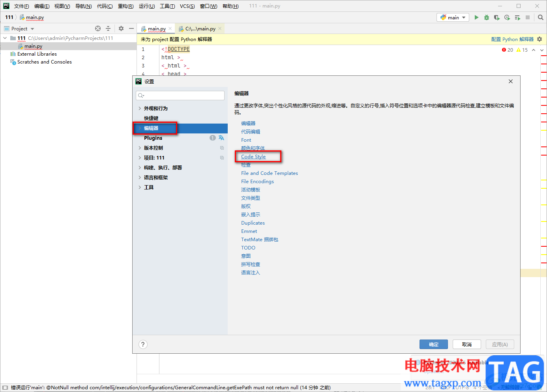Switch to the C:\...\main.py tab
The height and width of the screenshot is (392, 547).
(200, 28)
